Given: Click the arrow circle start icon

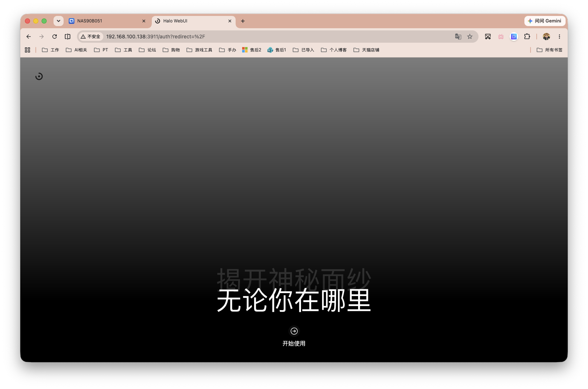Looking at the screenshot, I should coord(294,331).
